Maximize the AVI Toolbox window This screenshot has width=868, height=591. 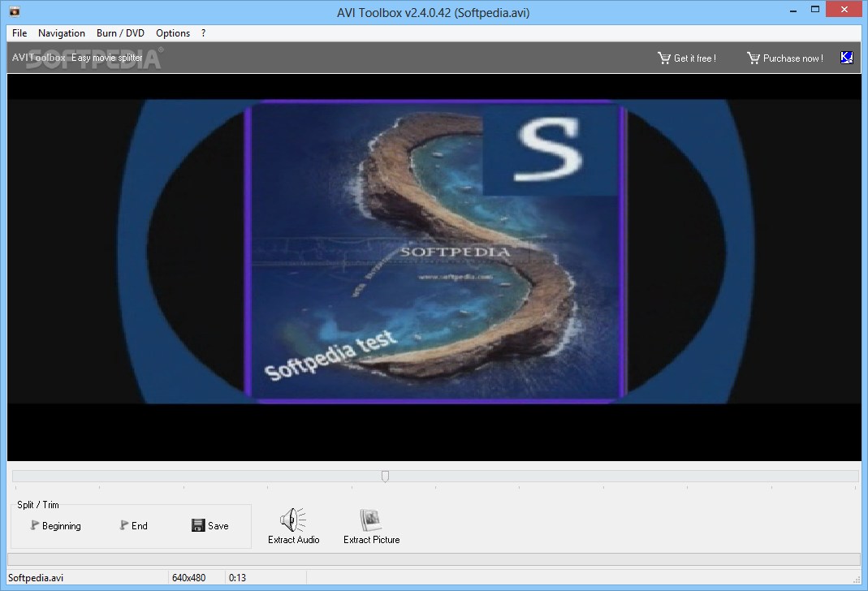(x=815, y=10)
